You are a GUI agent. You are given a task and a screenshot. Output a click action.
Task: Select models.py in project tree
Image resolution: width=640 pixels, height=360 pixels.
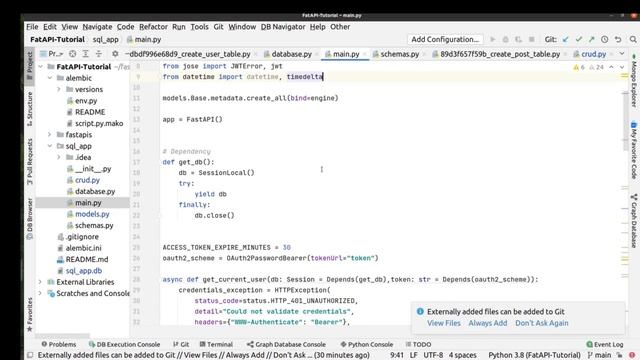92,214
